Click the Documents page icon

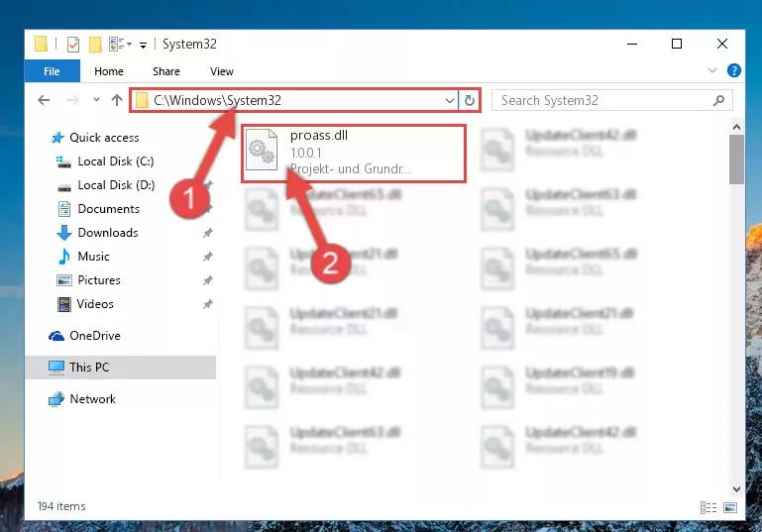(64, 209)
